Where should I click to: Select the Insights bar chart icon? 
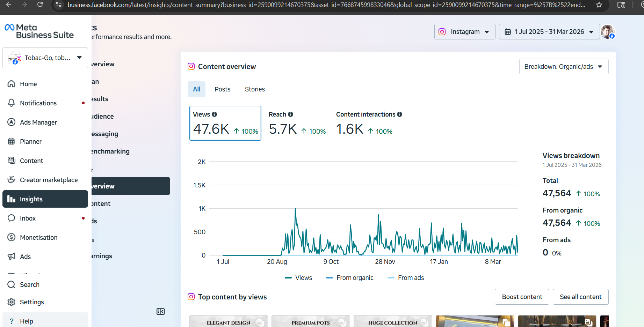12,199
